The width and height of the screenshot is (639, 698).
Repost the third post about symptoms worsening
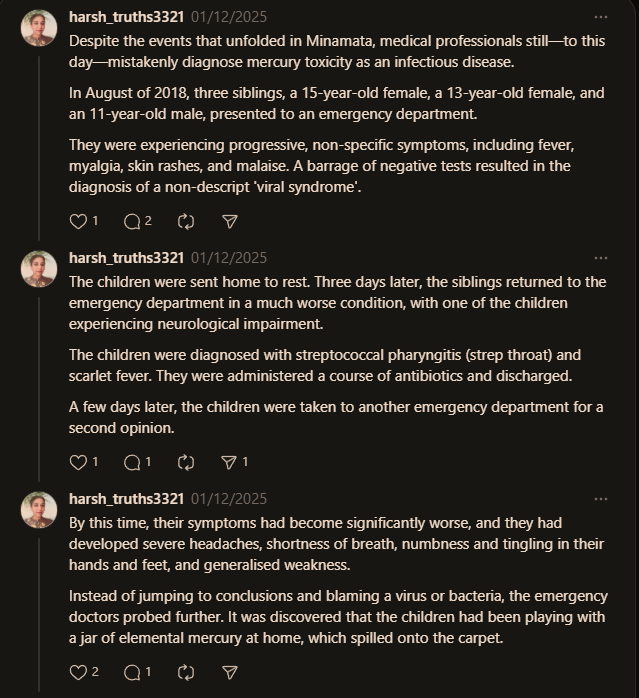(x=186, y=672)
